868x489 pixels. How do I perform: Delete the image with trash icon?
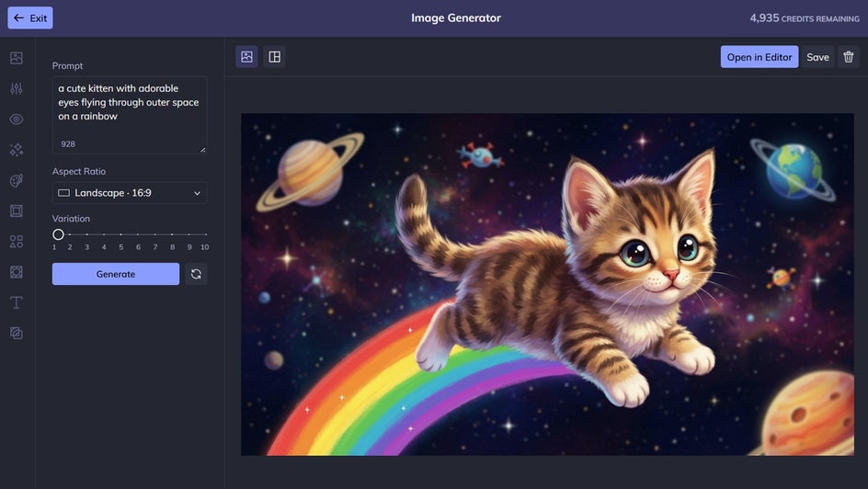click(x=848, y=57)
